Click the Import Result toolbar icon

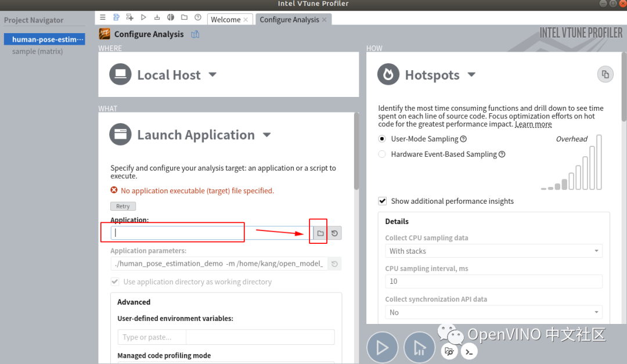coord(157,17)
